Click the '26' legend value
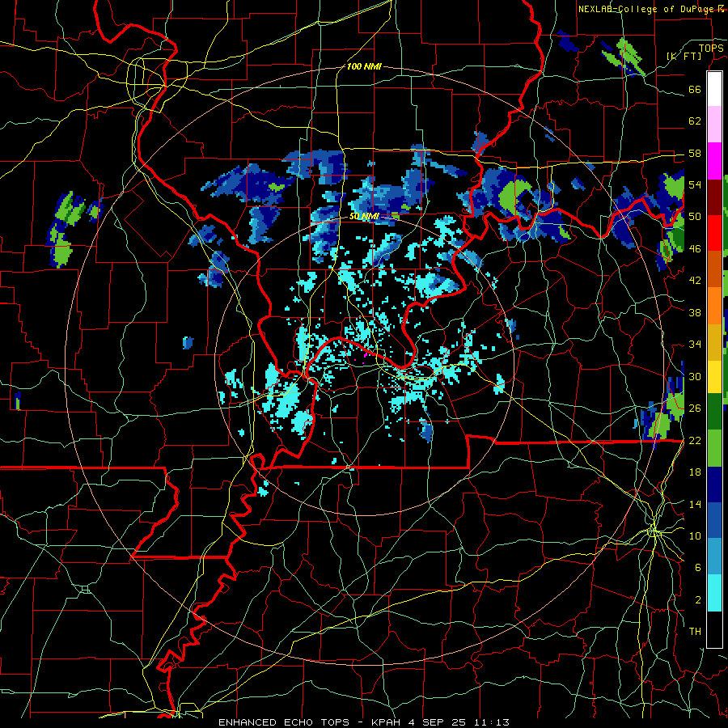Viewport: 728px width, 728px height. (695, 408)
